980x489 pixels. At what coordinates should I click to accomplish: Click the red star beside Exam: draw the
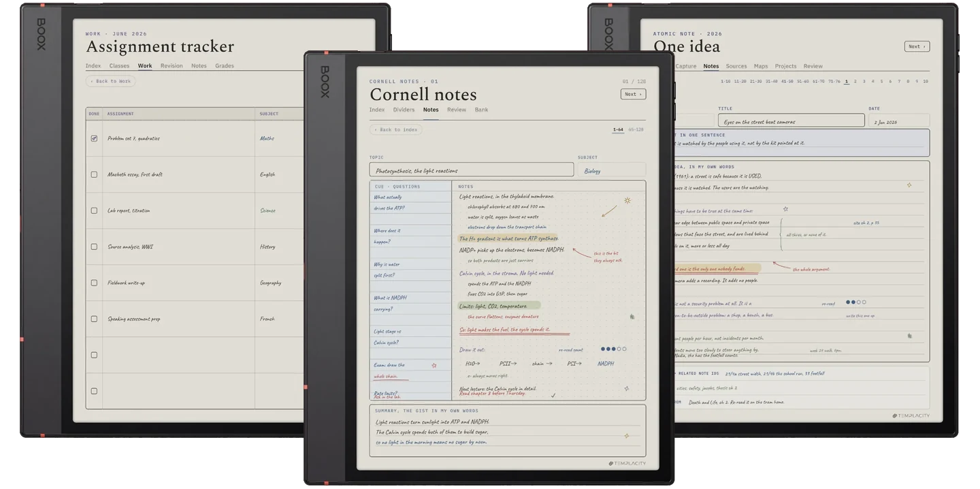click(434, 366)
